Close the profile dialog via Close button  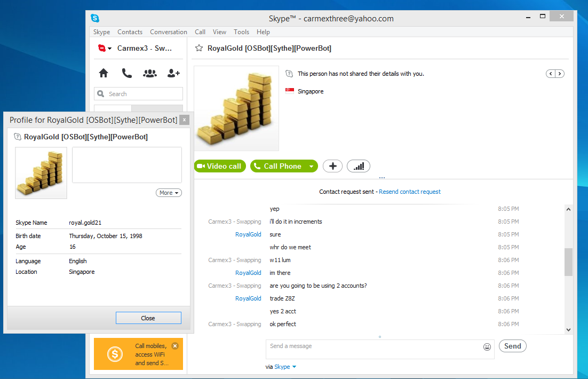click(x=148, y=318)
